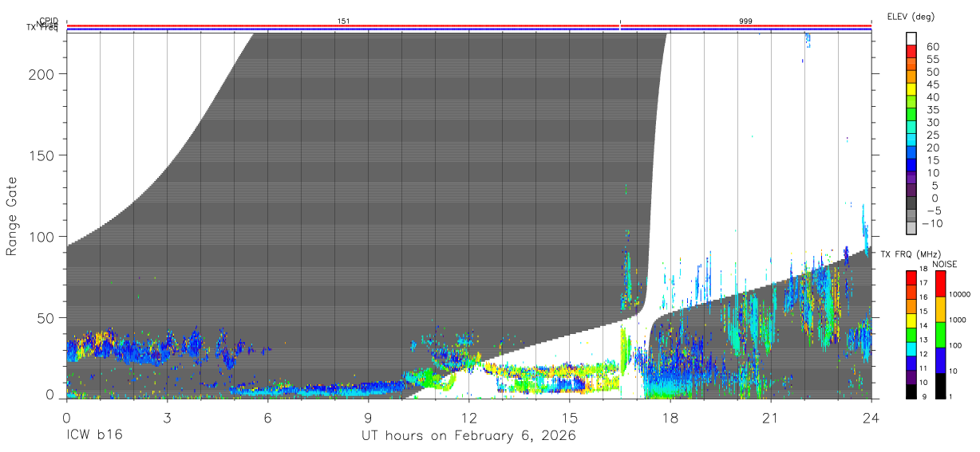Screen dimensions: 980x452
Task: Click the cyan 12–13 segment of TX FRQ colorbar
Action: pos(911,348)
